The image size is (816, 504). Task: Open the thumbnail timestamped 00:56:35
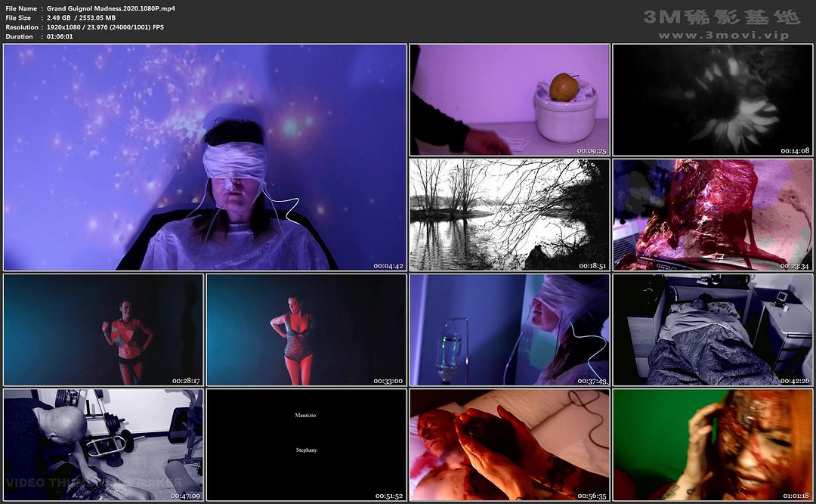click(x=509, y=444)
